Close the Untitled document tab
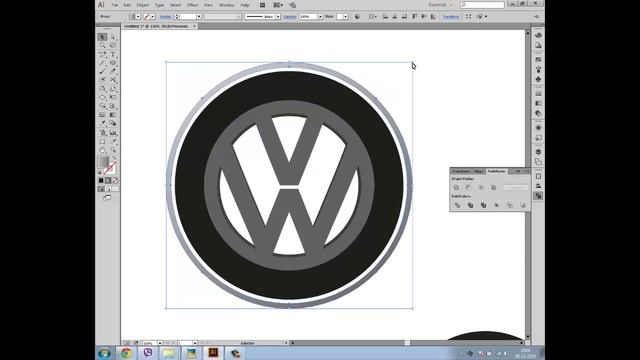The image size is (640, 360). (194, 26)
